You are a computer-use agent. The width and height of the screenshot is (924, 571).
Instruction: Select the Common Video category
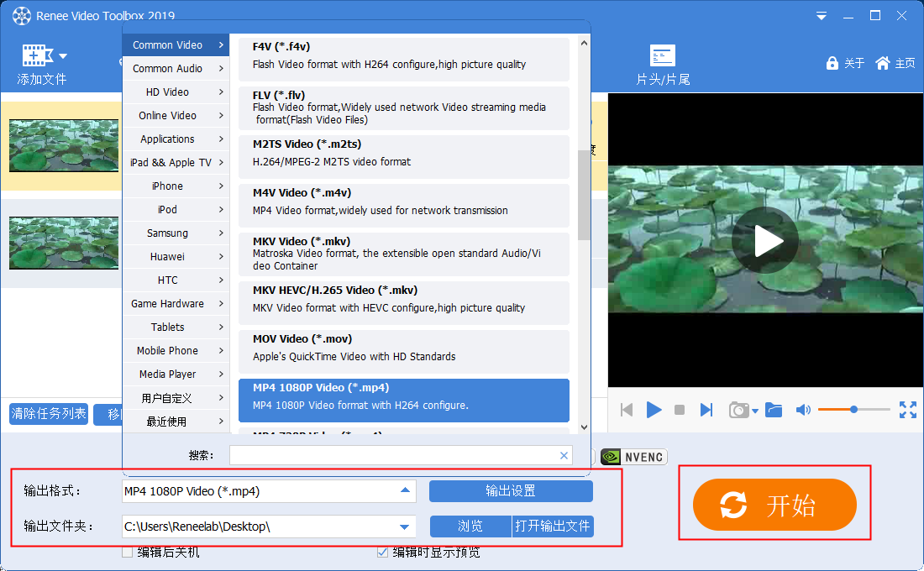tap(176, 45)
